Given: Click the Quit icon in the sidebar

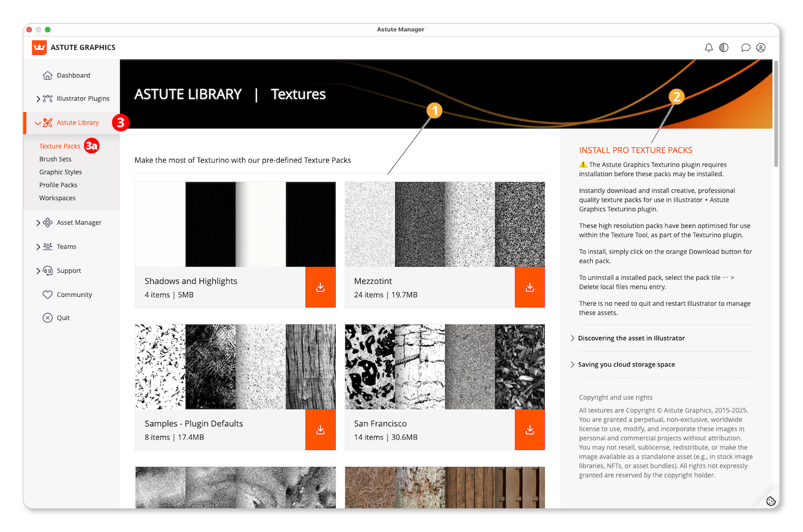Looking at the screenshot, I should (47, 317).
